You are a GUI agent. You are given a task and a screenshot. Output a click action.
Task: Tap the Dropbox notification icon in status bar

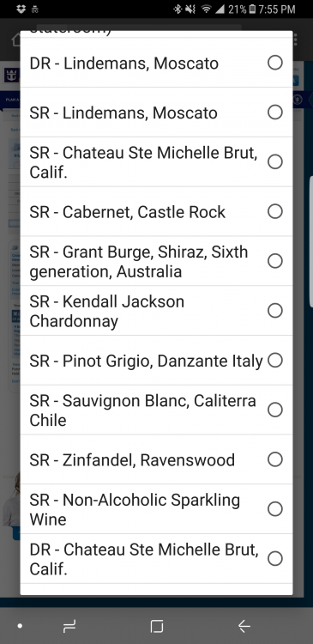tap(21, 9)
